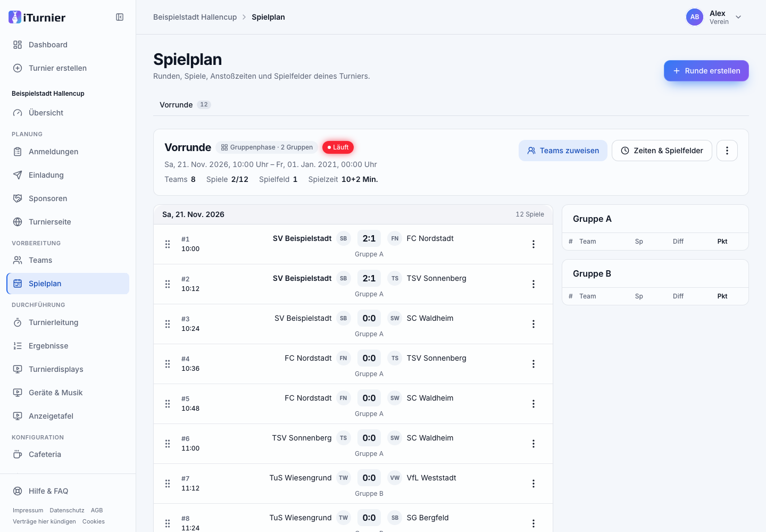Click the Beispielstadt Hallencup breadcrumb
The image size is (766, 532).
tap(195, 17)
